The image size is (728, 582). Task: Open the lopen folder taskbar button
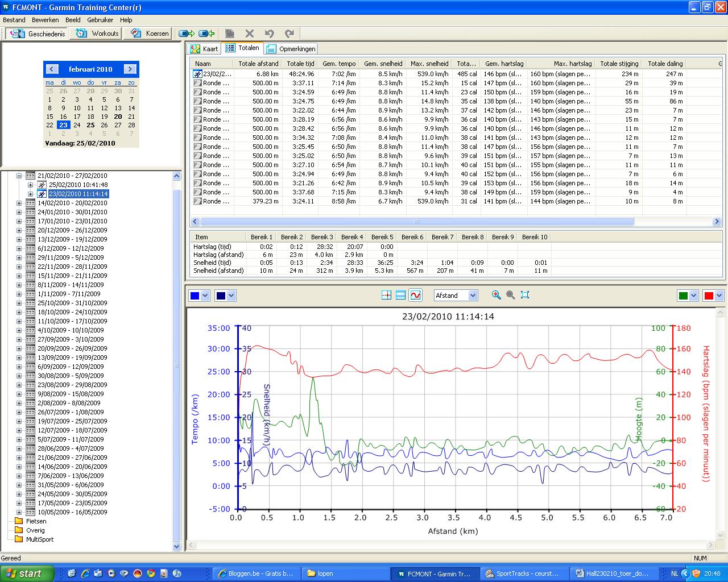tap(346, 573)
